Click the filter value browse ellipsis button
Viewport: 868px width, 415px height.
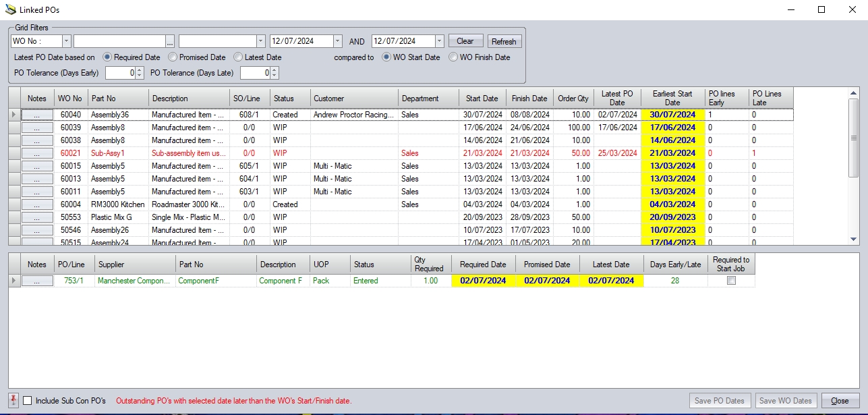click(170, 41)
